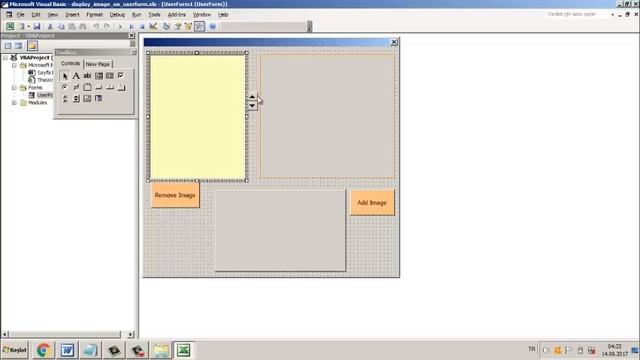
Task: Toggle Design Mode icon in toolbar
Action: point(153,27)
